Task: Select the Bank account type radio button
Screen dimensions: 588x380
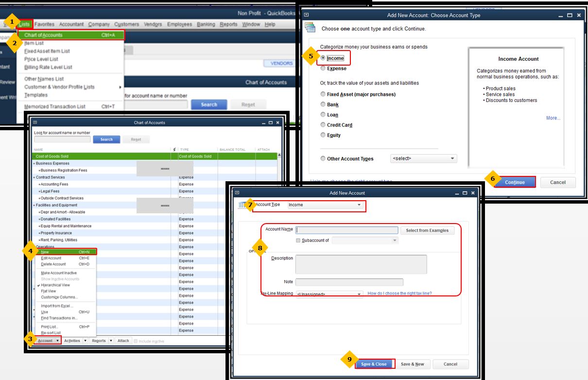Action: click(323, 104)
